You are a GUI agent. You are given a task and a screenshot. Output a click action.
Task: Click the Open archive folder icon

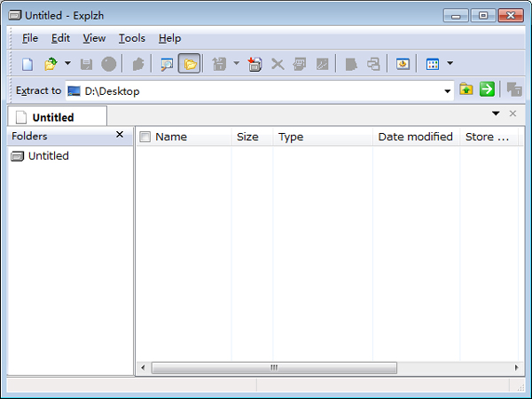(x=51, y=64)
